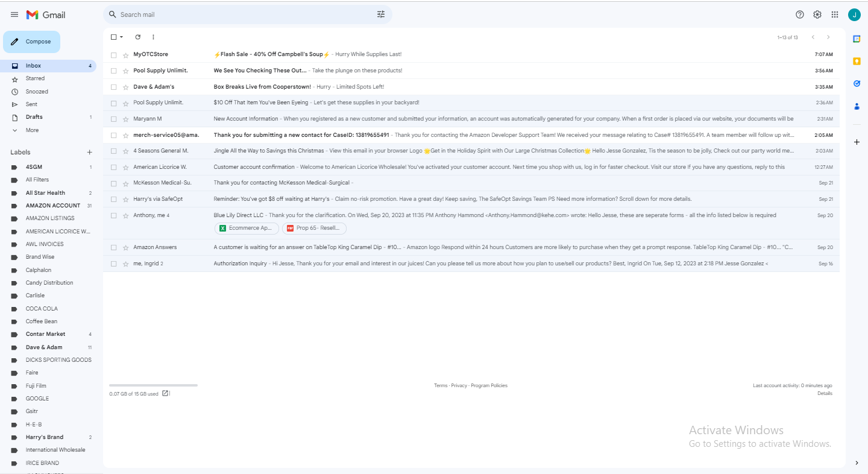Star the Harry's via SafeOpt email
Viewport: 868px width, 474px height.
point(126,199)
